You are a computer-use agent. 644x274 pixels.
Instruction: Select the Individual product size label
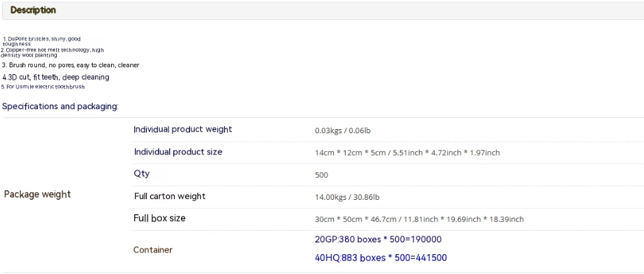coord(178,152)
